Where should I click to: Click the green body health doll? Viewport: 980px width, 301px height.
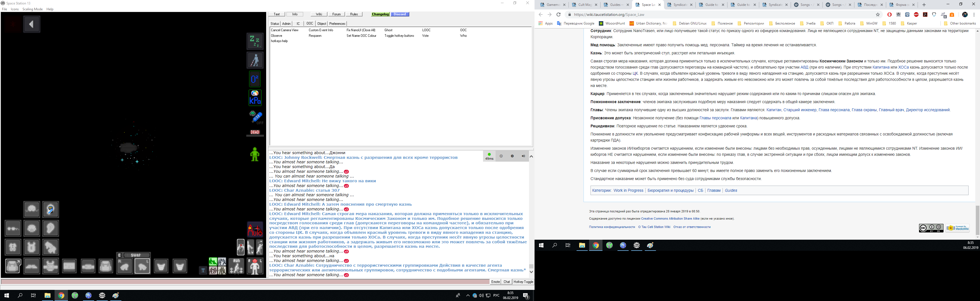(x=254, y=154)
